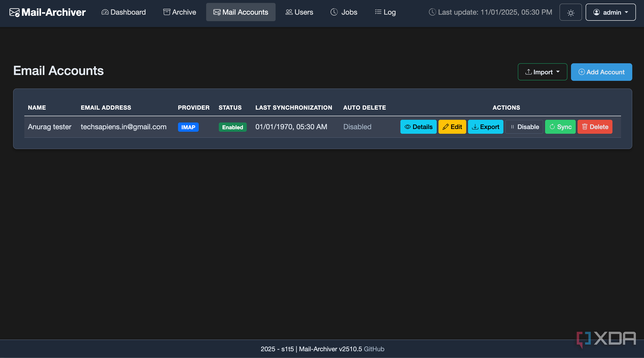Click the Anurag tester name cell
This screenshot has height=358, width=644.
[50, 127]
